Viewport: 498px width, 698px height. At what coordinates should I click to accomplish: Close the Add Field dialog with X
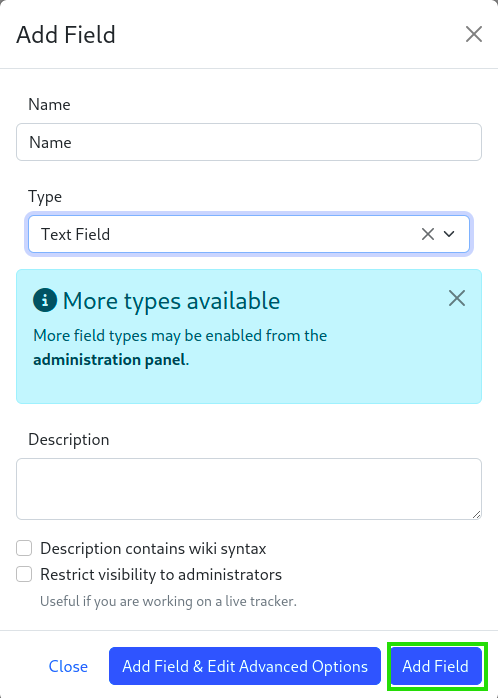[x=474, y=34]
